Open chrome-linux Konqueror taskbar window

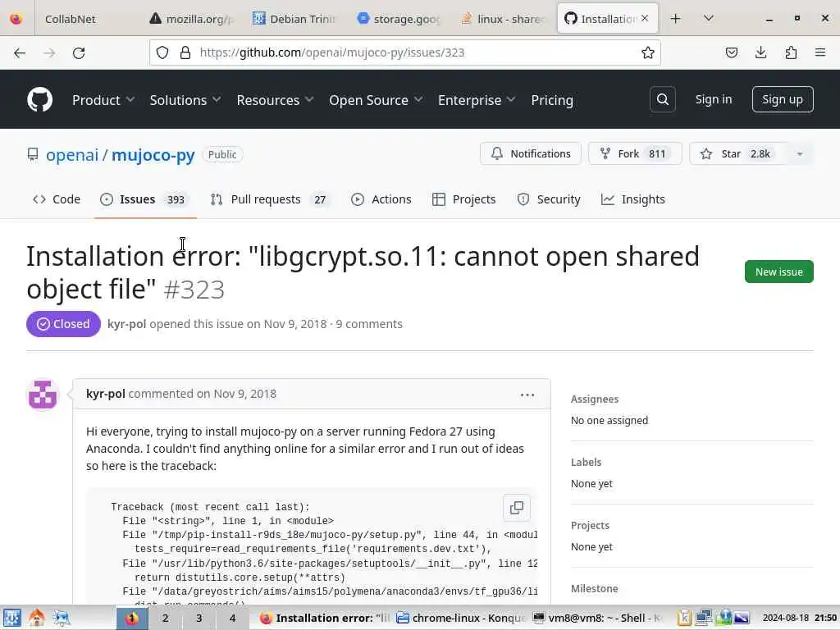(x=460, y=618)
